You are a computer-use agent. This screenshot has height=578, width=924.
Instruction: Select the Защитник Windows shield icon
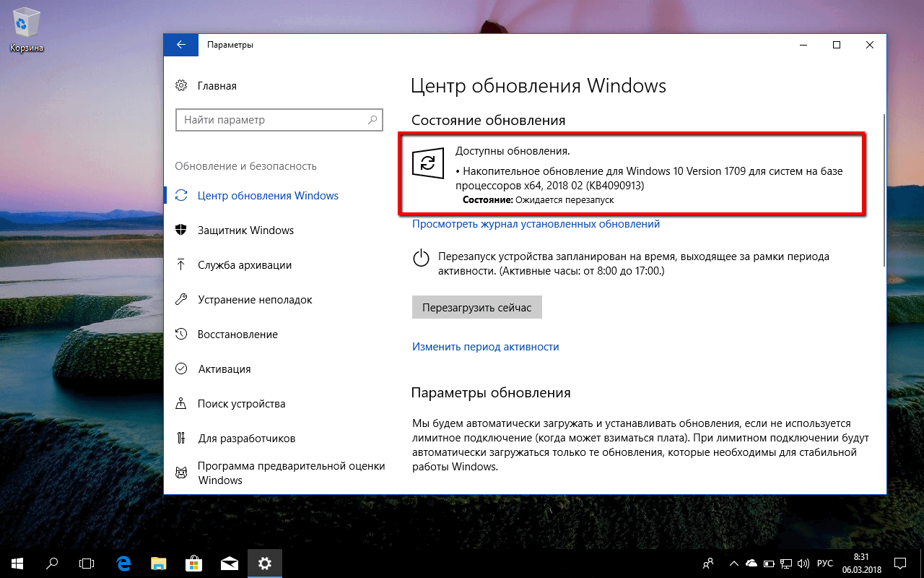(x=181, y=230)
